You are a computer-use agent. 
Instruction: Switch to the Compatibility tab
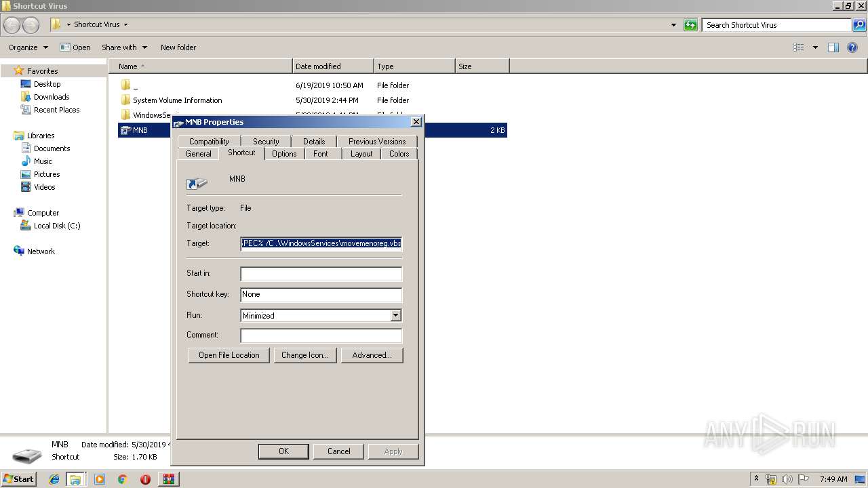[209, 141]
